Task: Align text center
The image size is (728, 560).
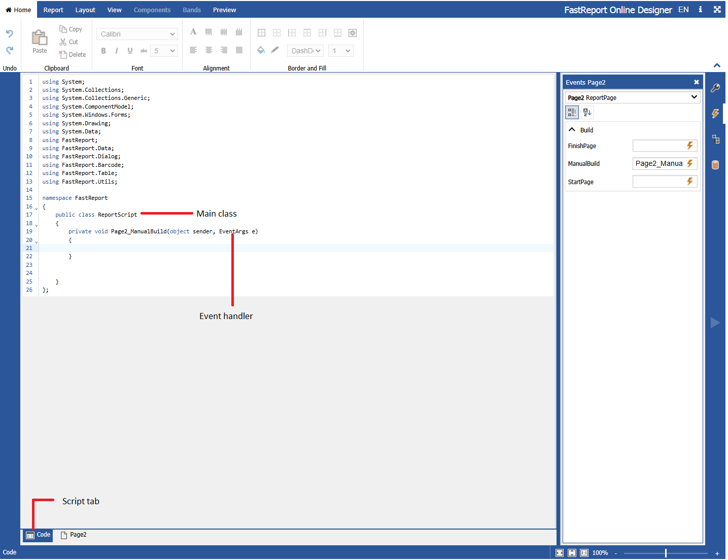Action: pyautogui.click(x=209, y=50)
